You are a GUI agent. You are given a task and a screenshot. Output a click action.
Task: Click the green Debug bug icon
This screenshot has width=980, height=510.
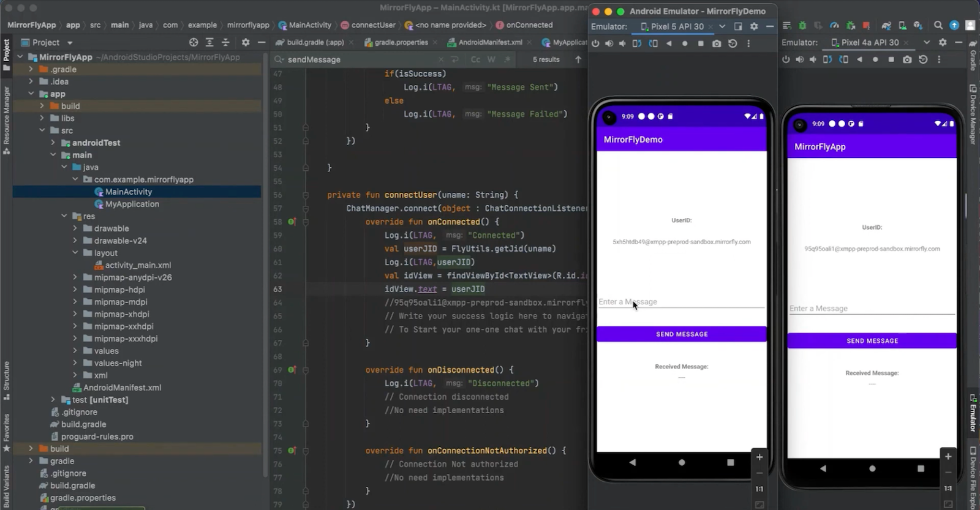click(802, 25)
